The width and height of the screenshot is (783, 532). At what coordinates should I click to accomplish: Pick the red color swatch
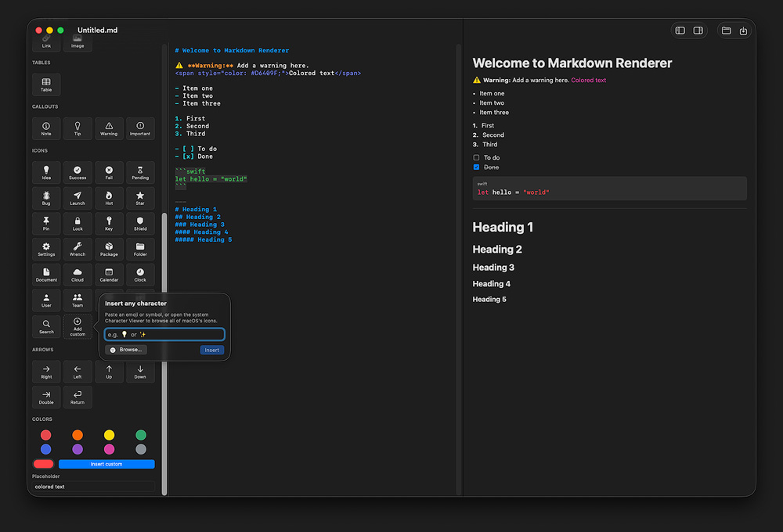coord(46,435)
